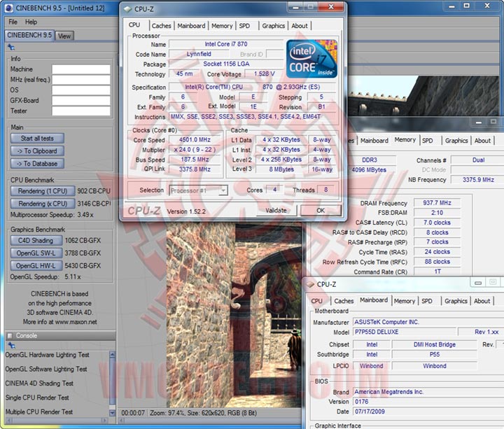Click the console scrollbar up arrow

click(x=112, y=355)
